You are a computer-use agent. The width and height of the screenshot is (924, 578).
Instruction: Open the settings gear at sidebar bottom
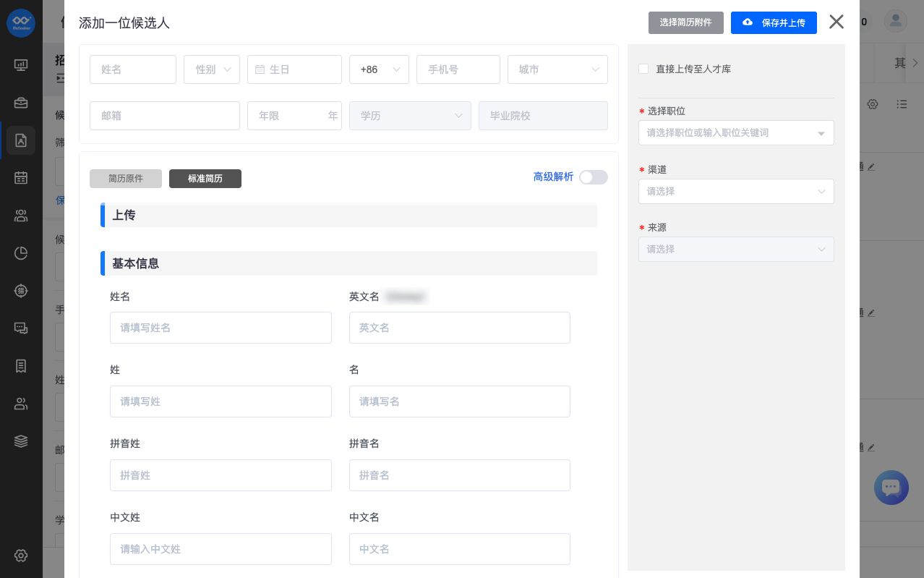(x=21, y=556)
